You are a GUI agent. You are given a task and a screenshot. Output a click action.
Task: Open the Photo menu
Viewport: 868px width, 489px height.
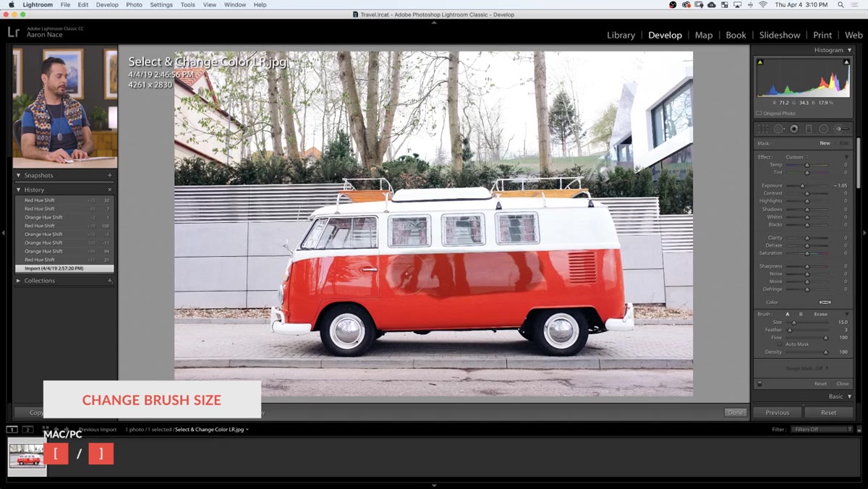pos(134,4)
